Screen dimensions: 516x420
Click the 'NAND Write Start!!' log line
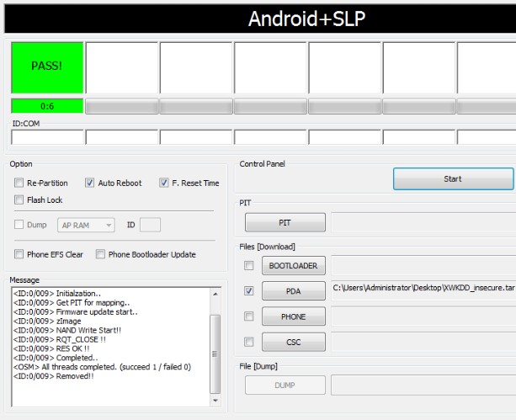67,330
